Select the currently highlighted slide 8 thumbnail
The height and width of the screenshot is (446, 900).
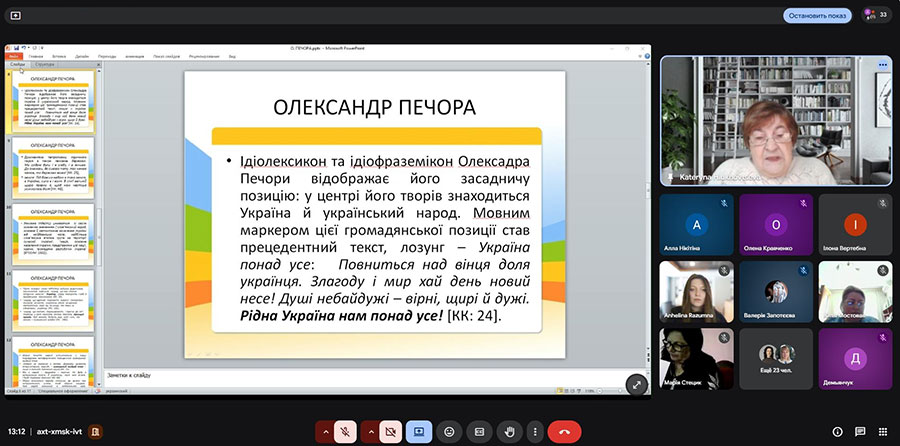click(x=52, y=101)
